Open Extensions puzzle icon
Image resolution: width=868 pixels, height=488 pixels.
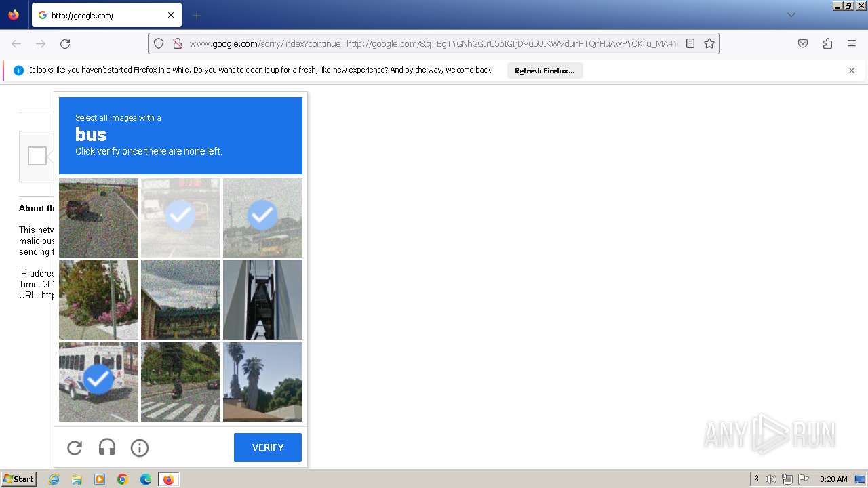pyautogui.click(x=827, y=43)
